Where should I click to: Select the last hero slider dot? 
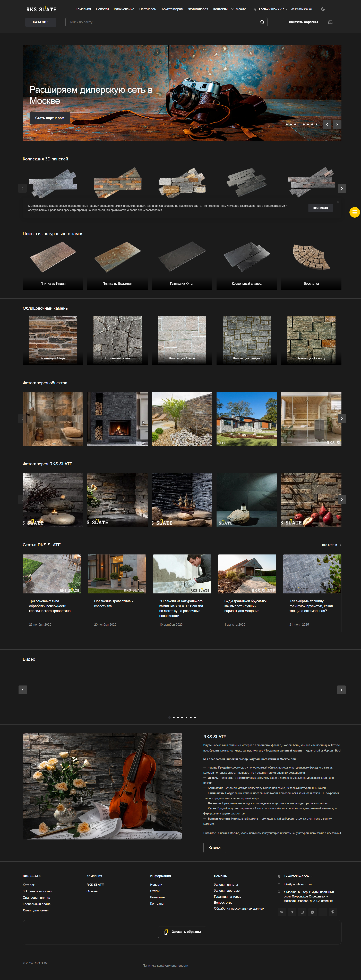(316, 124)
